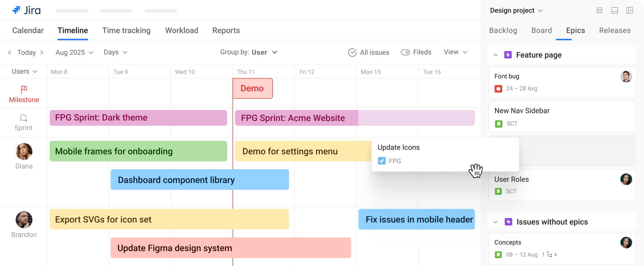Open the Group by User dropdown
644x266 pixels.
pos(249,53)
